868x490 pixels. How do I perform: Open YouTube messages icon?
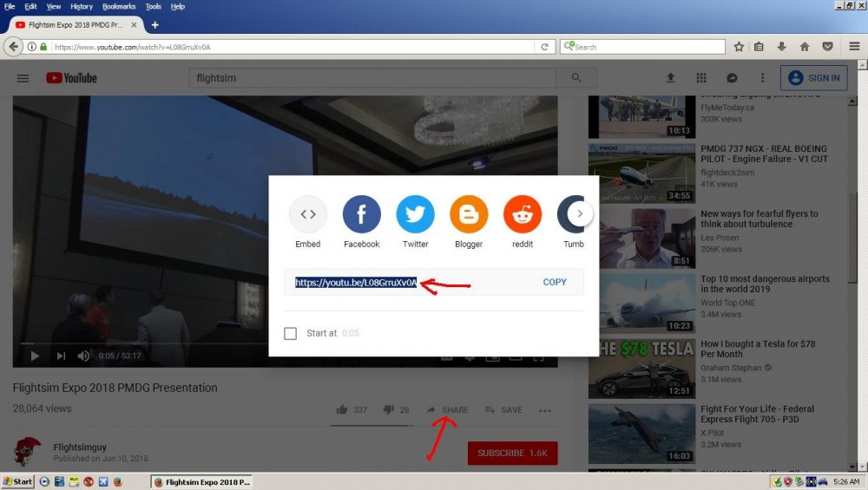coord(732,78)
